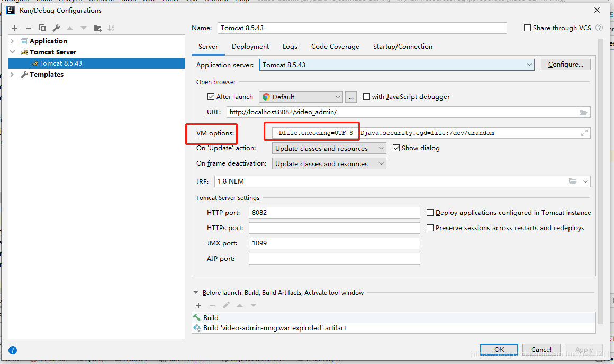Open On frame deactivation dropdown
The image size is (614, 364).
329,163
